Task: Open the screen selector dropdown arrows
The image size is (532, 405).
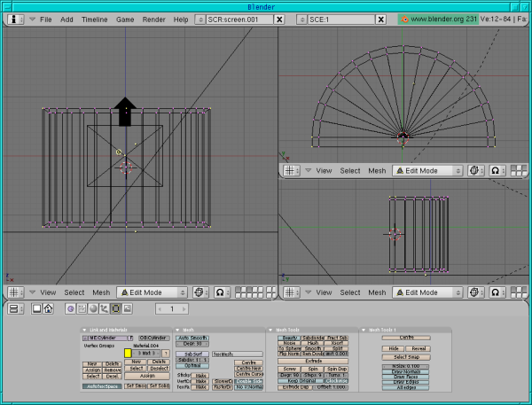Action: pos(199,19)
